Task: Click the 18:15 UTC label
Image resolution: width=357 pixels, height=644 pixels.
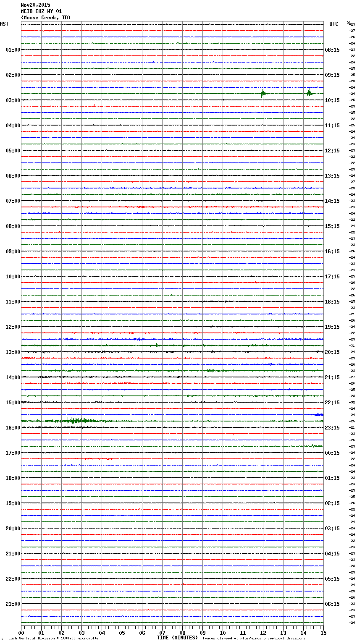Action: tap(332, 302)
